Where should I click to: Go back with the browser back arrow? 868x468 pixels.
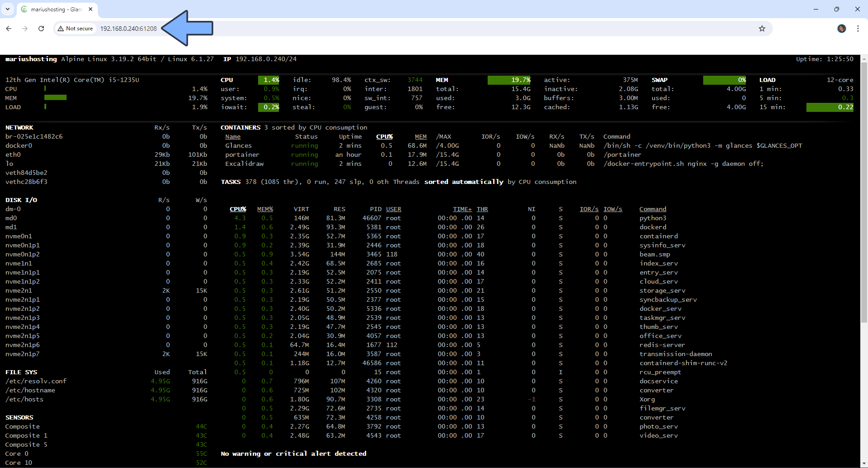pos(9,29)
